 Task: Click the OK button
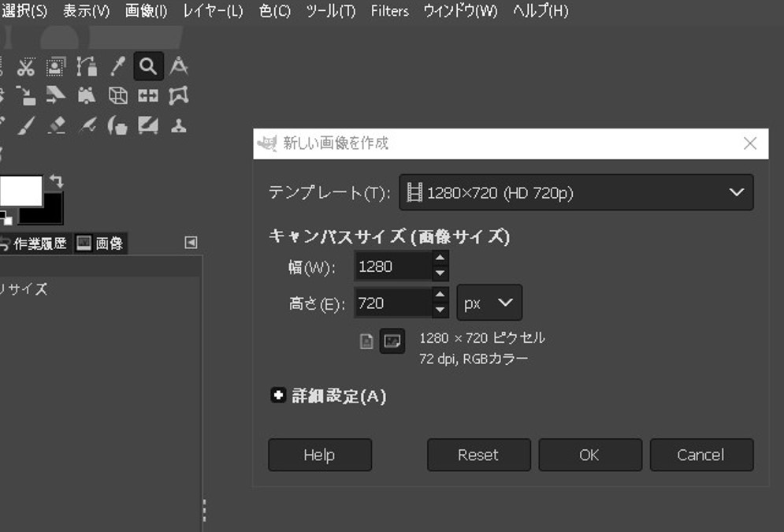(x=589, y=455)
